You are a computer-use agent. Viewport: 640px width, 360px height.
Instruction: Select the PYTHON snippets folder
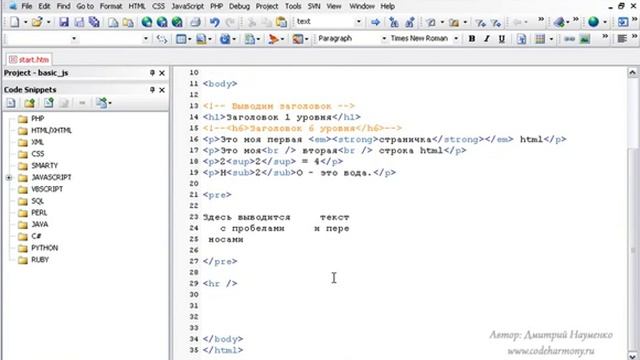point(44,248)
